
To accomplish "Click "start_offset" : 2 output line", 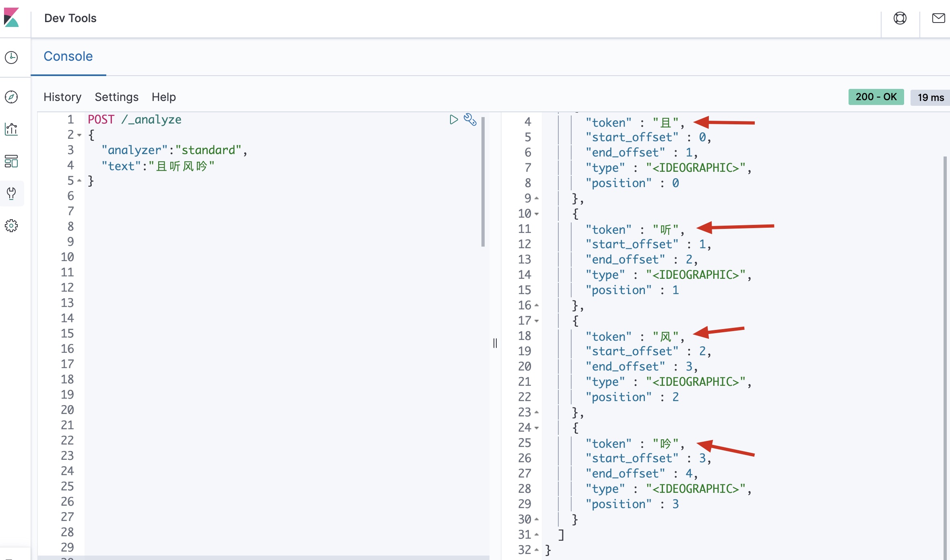I will click(648, 351).
